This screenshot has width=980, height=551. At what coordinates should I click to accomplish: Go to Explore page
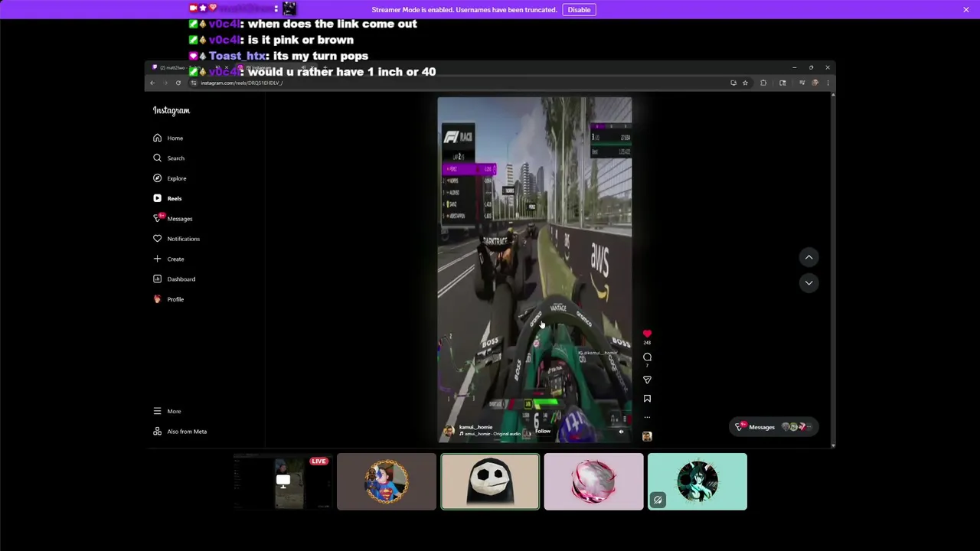[169, 178]
